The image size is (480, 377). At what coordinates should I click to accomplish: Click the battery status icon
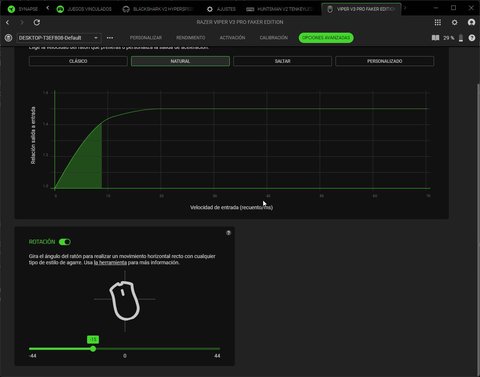pyautogui.click(x=461, y=38)
